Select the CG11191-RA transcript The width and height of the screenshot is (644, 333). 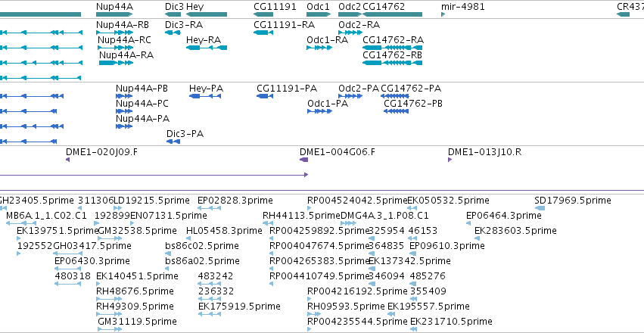point(263,33)
